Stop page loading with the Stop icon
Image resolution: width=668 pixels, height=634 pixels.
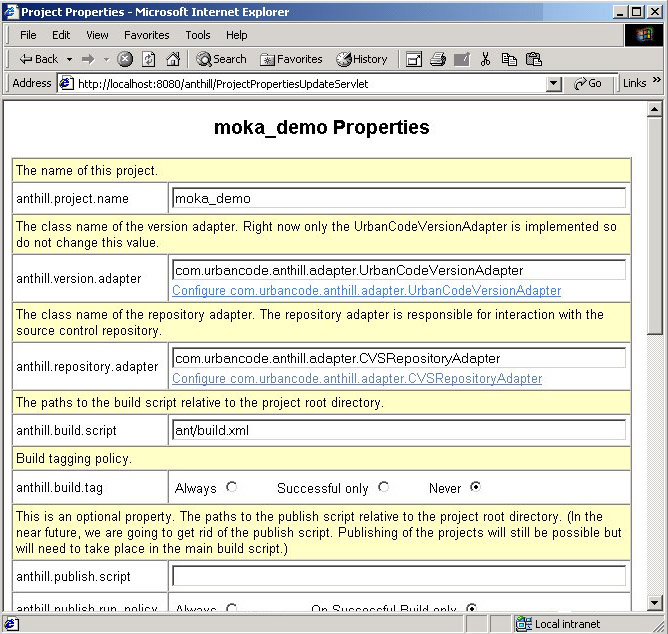click(x=125, y=59)
